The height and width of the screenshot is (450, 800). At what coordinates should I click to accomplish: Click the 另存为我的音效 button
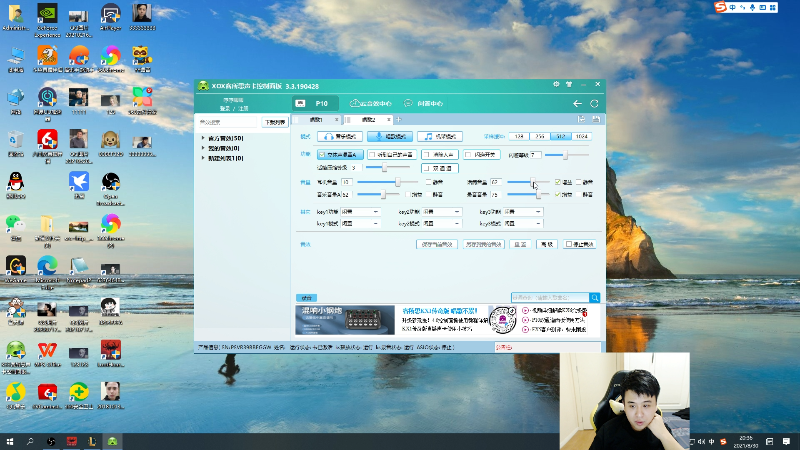483,244
